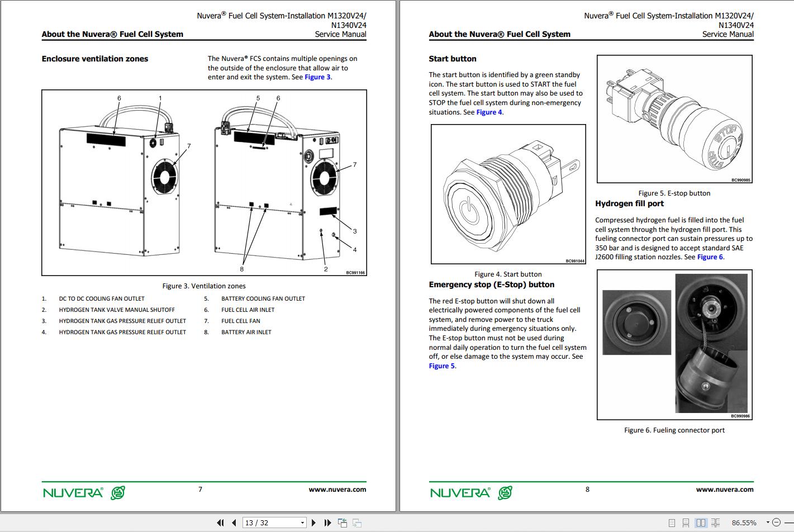Open the Figure 6 reference link
Image resolution: width=794 pixels, height=532 pixels.
click(710, 257)
